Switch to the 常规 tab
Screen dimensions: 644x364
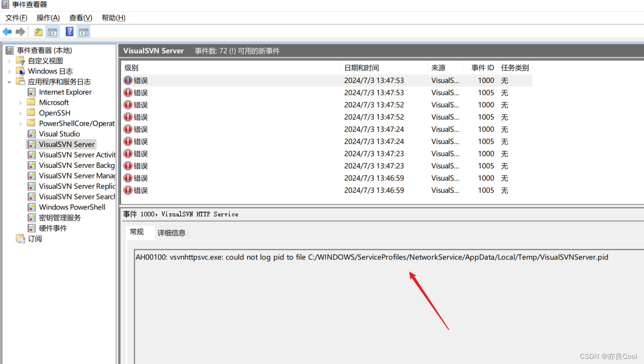(x=137, y=232)
